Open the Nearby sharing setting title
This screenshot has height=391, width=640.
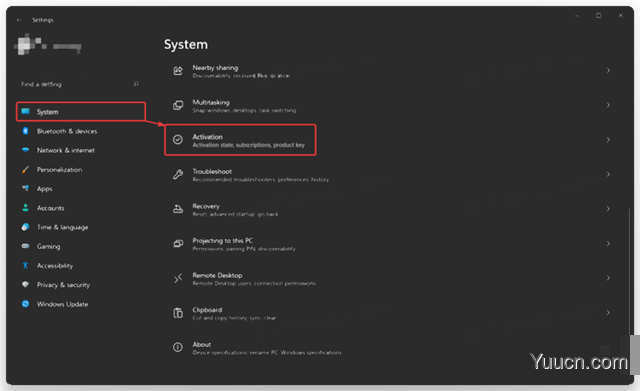[215, 68]
